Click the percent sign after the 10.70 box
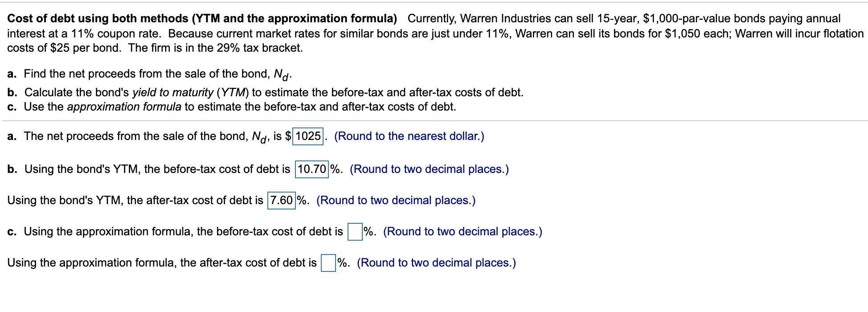868x312 pixels. point(333,169)
